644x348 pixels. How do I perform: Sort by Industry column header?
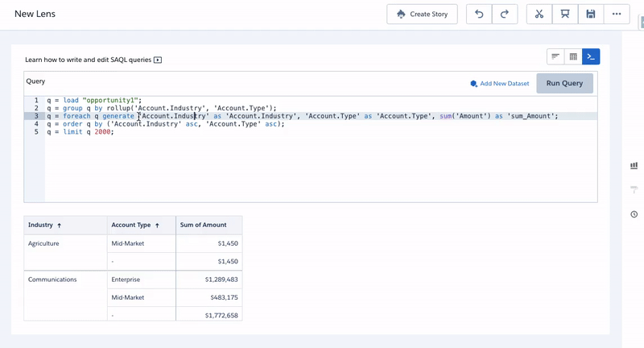[x=65, y=225]
